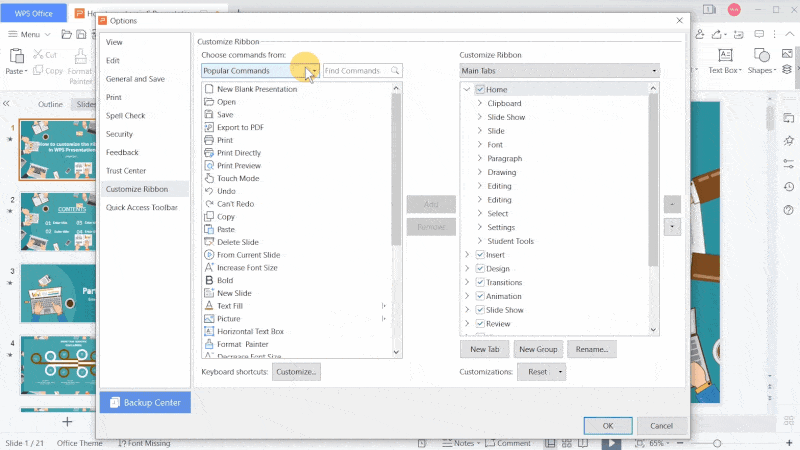The height and width of the screenshot is (450, 800).
Task: Uncheck the Home tab checkbox
Action: tap(480, 89)
